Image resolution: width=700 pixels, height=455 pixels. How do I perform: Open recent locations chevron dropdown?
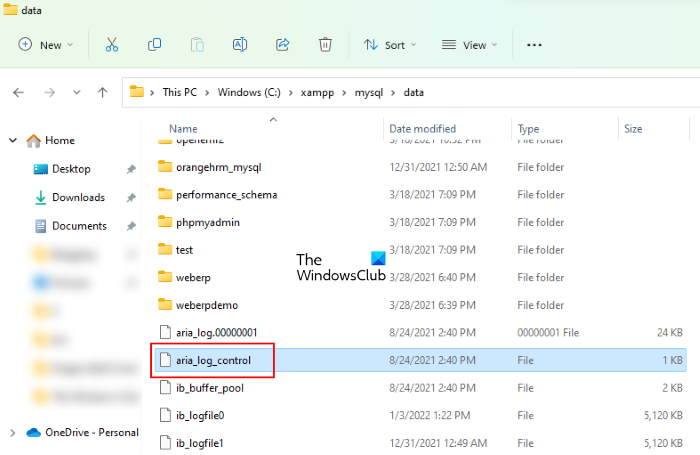pos(77,92)
